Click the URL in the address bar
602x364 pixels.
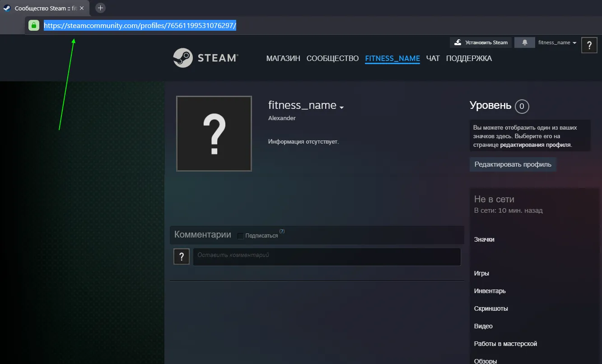pyautogui.click(x=140, y=26)
